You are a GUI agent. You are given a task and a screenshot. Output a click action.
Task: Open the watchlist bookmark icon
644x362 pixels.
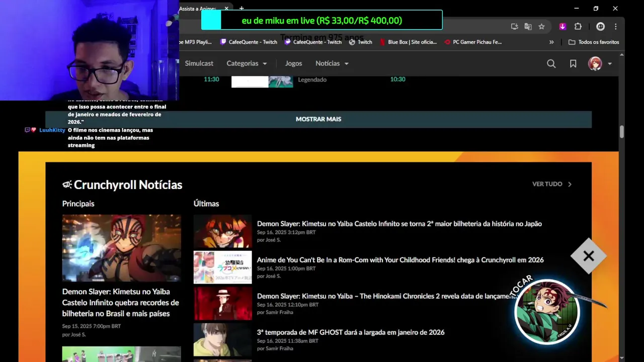click(x=573, y=63)
